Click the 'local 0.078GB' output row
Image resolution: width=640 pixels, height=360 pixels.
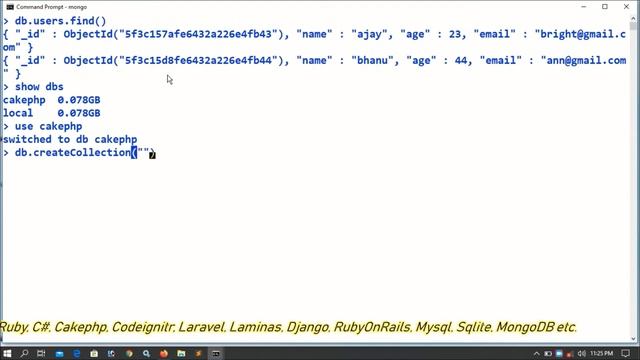tap(51, 113)
